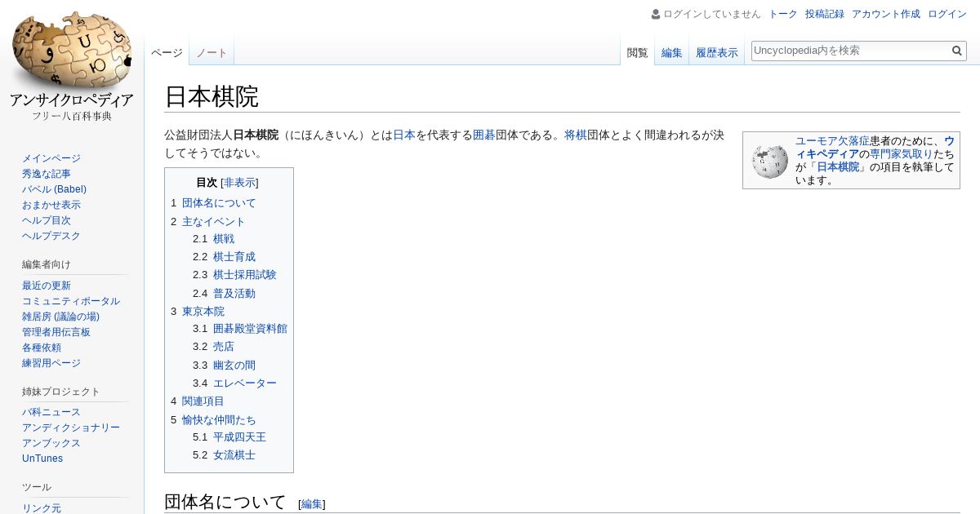Screen dimensions: 980x514
Task: Open the ノート tab
Action: (x=212, y=52)
